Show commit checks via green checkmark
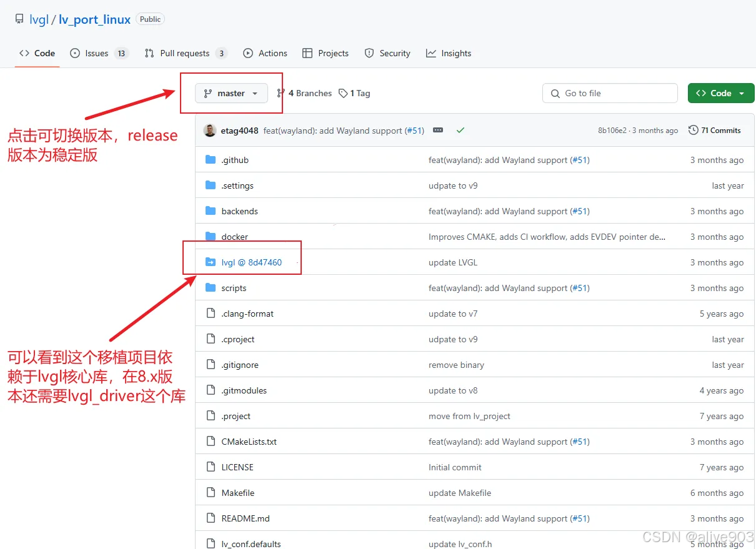Screen dimensions: 756x549 [x=460, y=130]
